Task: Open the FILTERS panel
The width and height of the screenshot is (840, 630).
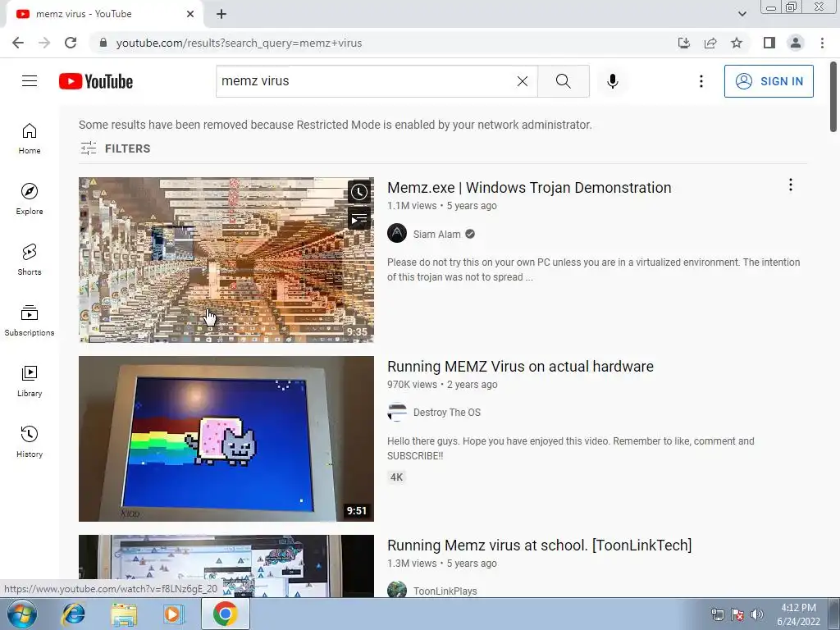Action: pyautogui.click(x=115, y=148)
